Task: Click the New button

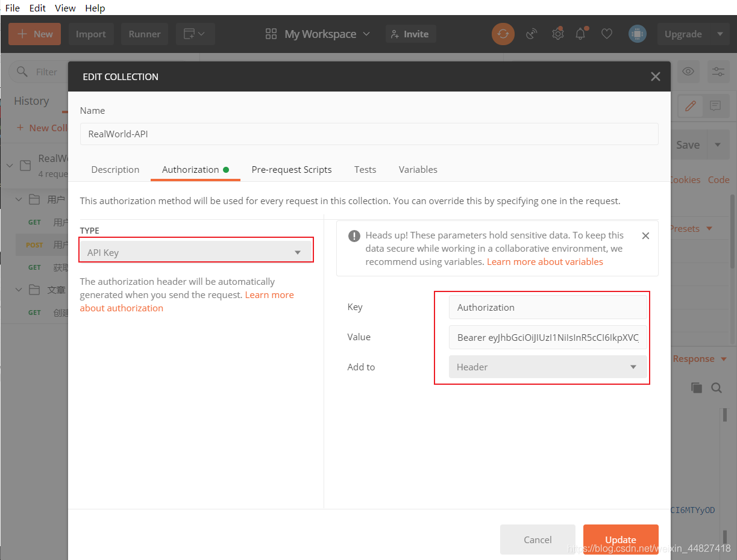Action: (35, 34)
